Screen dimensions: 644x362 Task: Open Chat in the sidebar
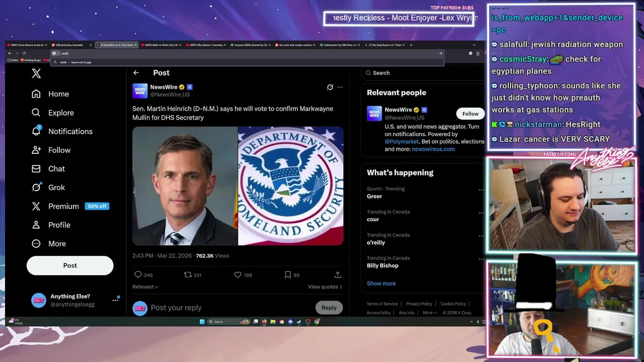[48, 168]
